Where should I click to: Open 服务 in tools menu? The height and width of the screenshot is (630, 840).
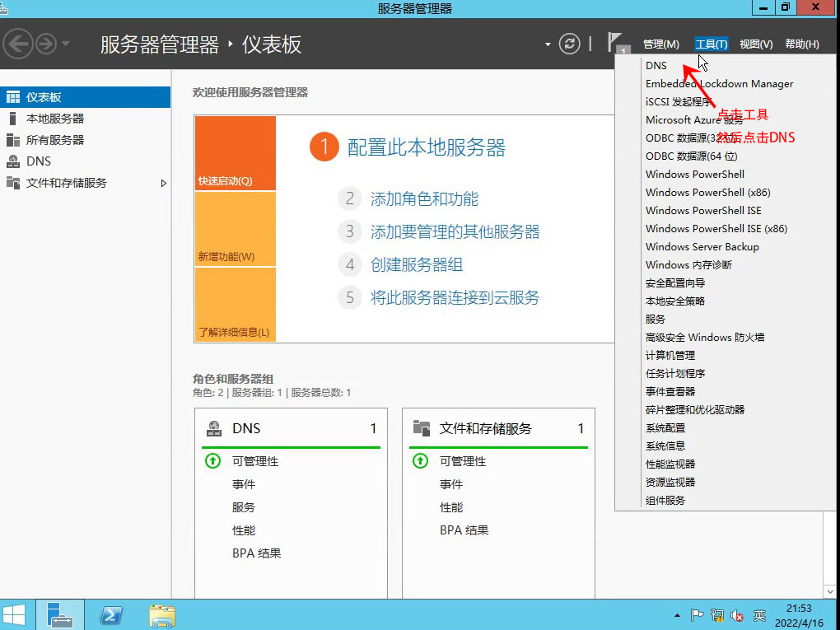pyautogui.click(x=656, y=320)
